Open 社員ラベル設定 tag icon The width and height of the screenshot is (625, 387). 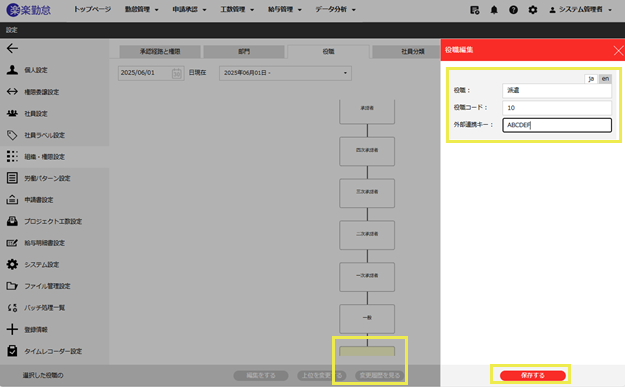(12, 135)
